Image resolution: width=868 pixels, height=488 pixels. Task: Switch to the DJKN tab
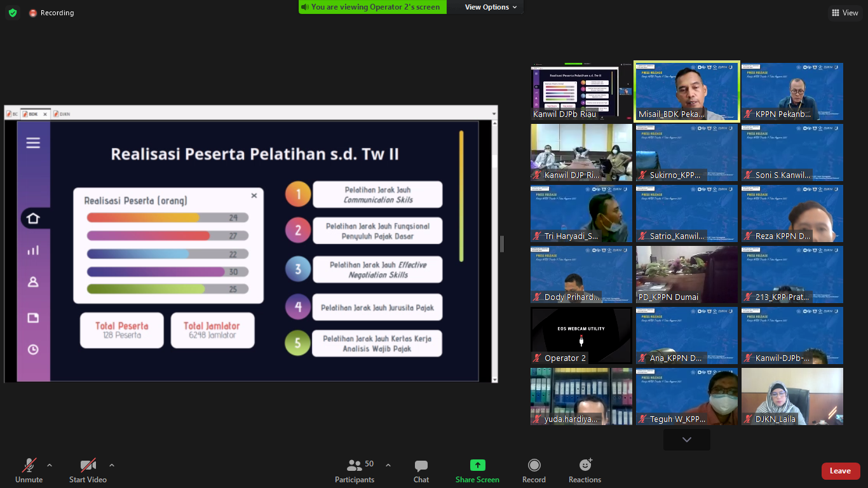[x=62, y=114]
